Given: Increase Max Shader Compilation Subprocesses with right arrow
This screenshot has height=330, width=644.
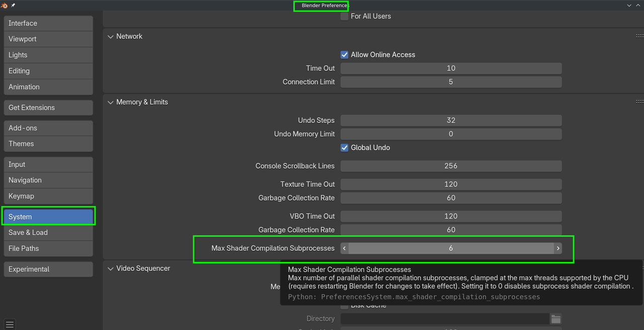Looking at the screenshot, I should (558, 248).
